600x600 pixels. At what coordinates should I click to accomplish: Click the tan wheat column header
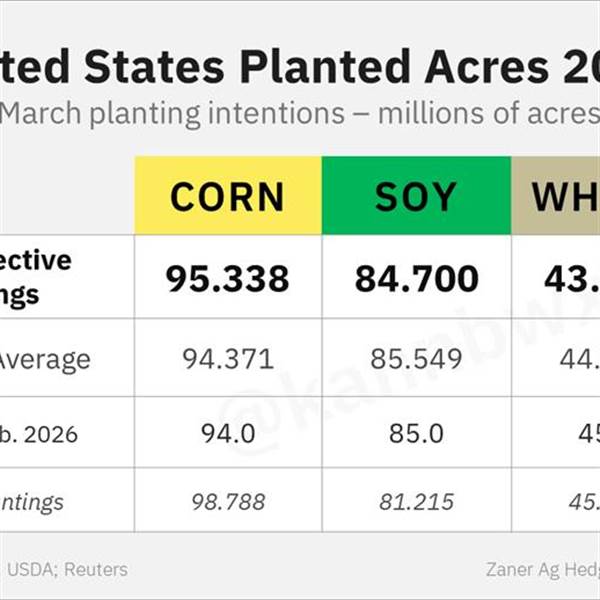pos(562,196)
